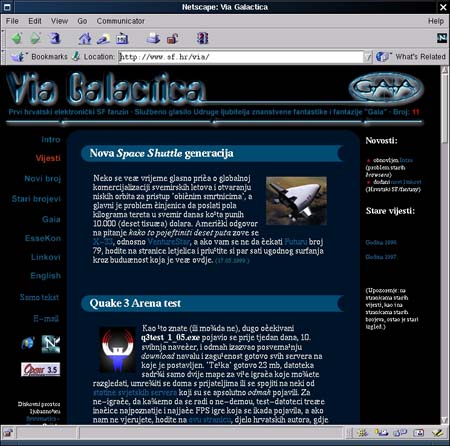This screenshot has width=450, height=446.
Task: Open the Search toolbar icon
Action: point(104,39)
